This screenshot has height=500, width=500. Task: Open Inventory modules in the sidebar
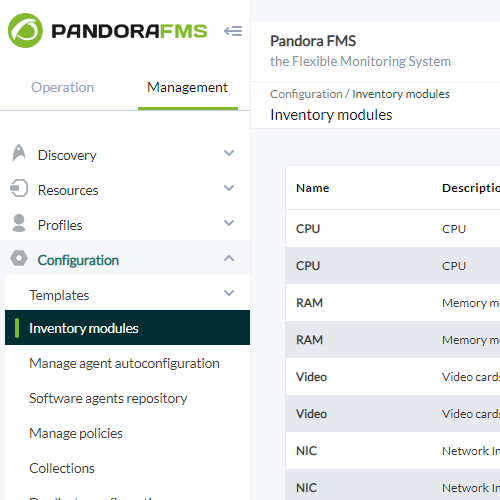click(127, 328)
